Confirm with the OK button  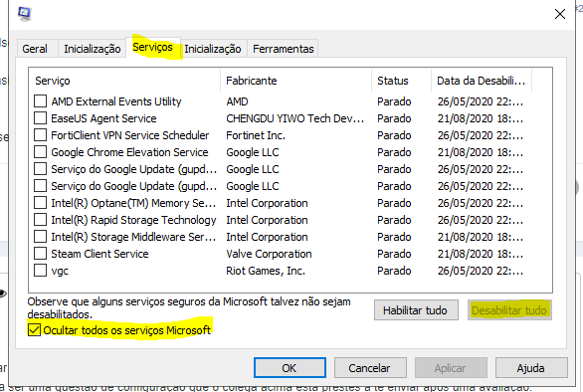(290, 368)
